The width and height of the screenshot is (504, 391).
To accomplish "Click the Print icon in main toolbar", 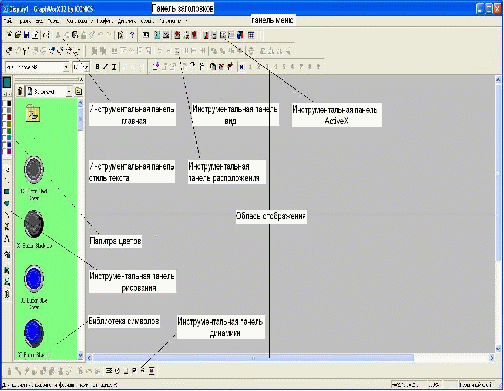I will [36, 35].
